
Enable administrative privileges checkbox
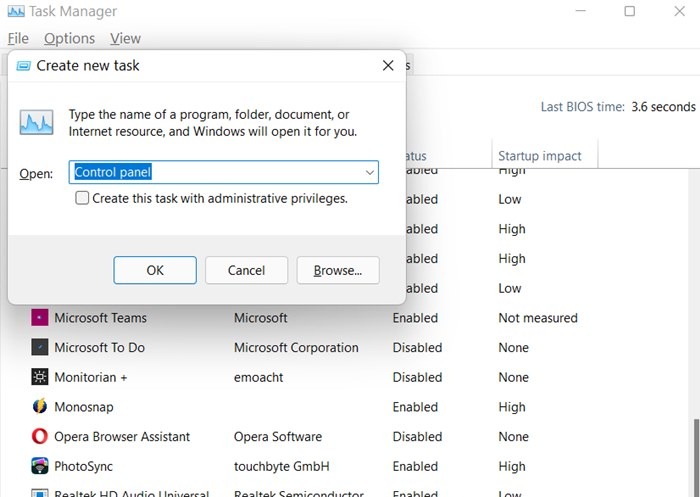click(x=82, y=199)
